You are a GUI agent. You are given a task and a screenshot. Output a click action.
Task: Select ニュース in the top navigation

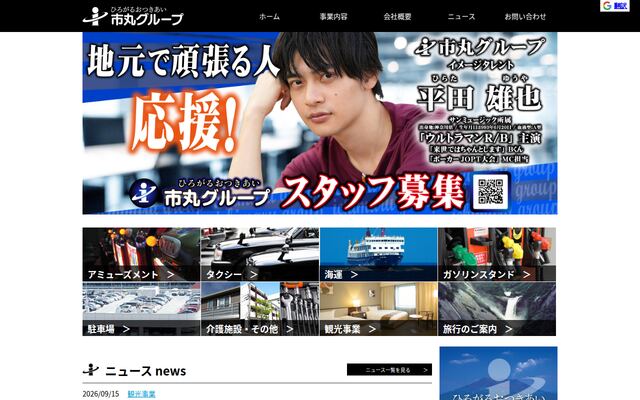pyautogui.click(x=461, y=17)
